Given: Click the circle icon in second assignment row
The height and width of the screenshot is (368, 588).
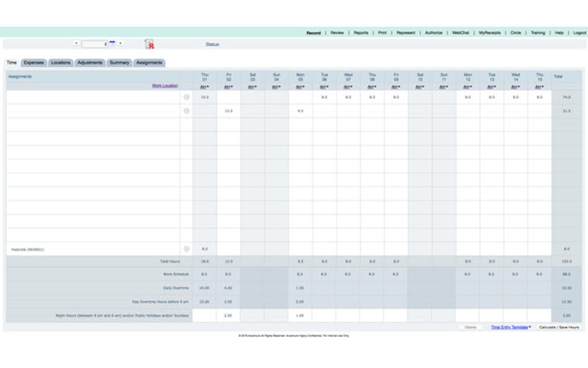Looking at the screenshot, I should pyautogui.click(x=186, y=111).
